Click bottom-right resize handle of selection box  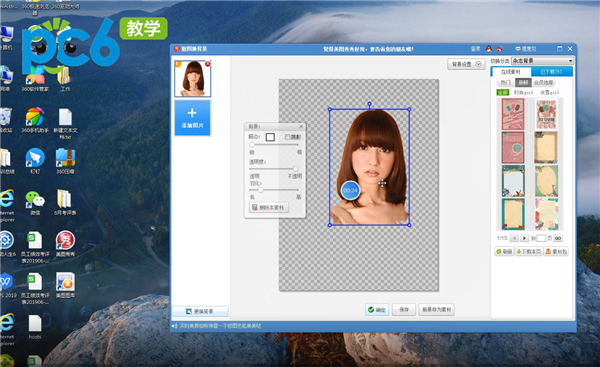point(409,225)
